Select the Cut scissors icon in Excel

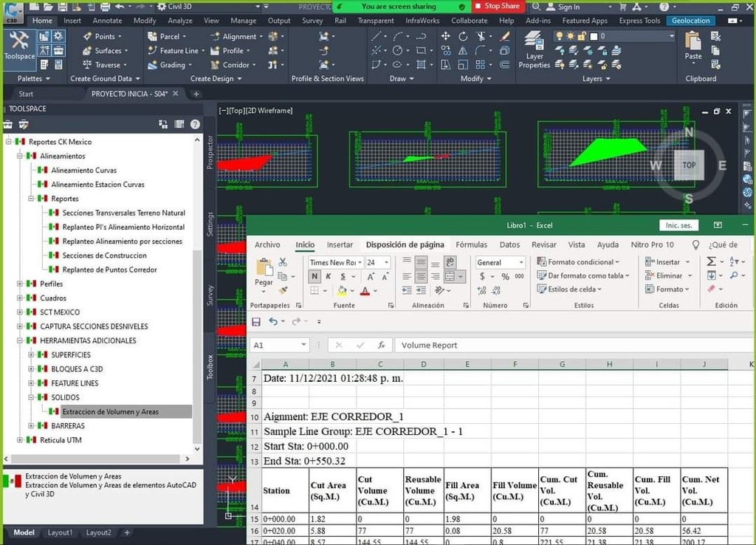[x=283, y=262]
